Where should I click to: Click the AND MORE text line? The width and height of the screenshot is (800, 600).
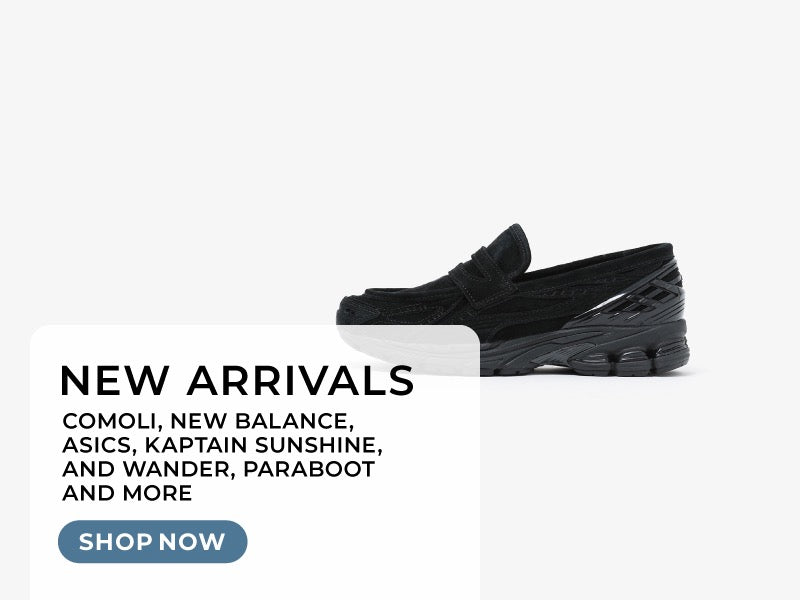click(x=127, y=493)
